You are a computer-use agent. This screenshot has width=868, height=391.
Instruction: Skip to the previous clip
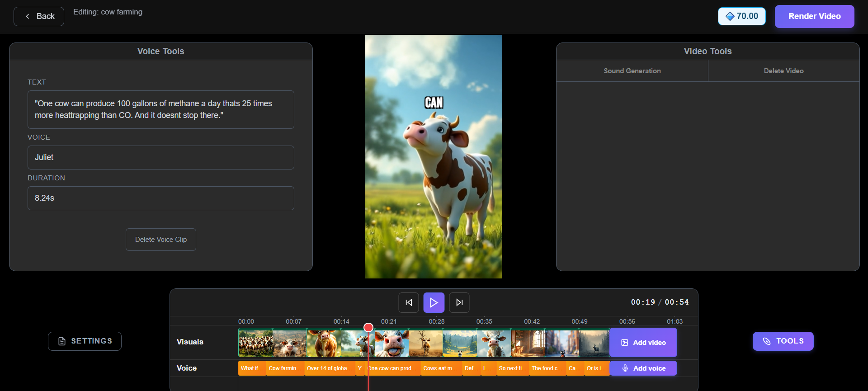coord(409,302)
